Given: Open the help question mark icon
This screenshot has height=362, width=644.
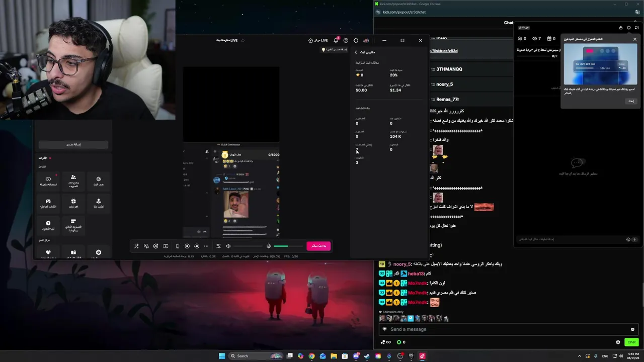Looking at the screenshot, I should click(346, 40).
